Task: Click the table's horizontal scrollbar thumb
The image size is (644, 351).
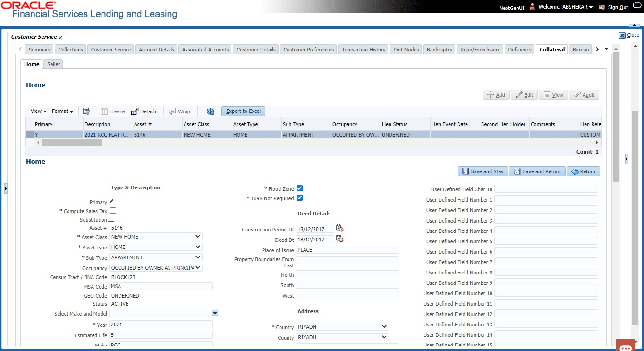Action: (x=72, y=142)
